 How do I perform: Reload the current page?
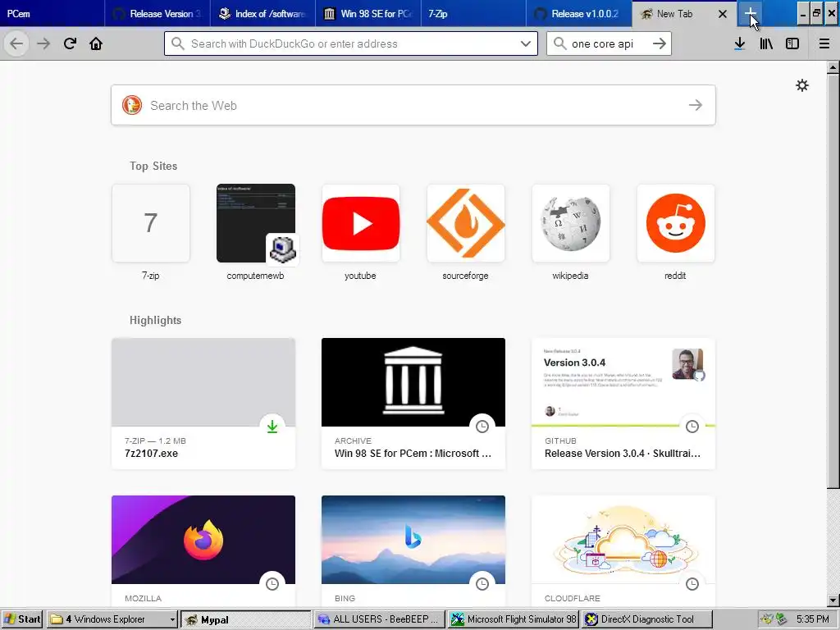pyautogui.click(x=70, y=43)
